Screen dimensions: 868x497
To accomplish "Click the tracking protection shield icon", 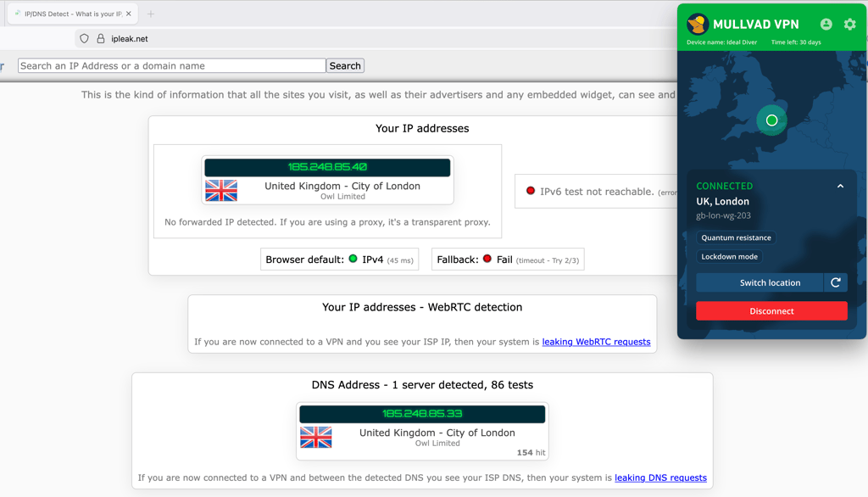I will [84, 39].
